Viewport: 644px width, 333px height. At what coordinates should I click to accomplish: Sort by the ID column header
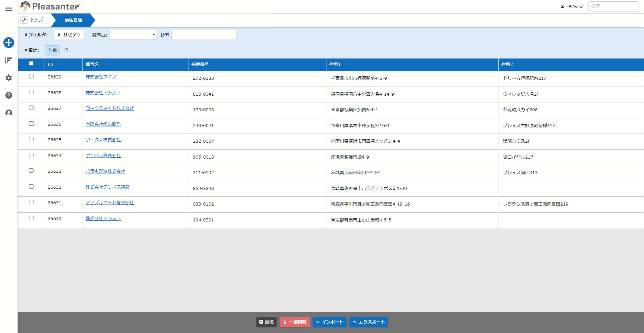click(64, 64)
